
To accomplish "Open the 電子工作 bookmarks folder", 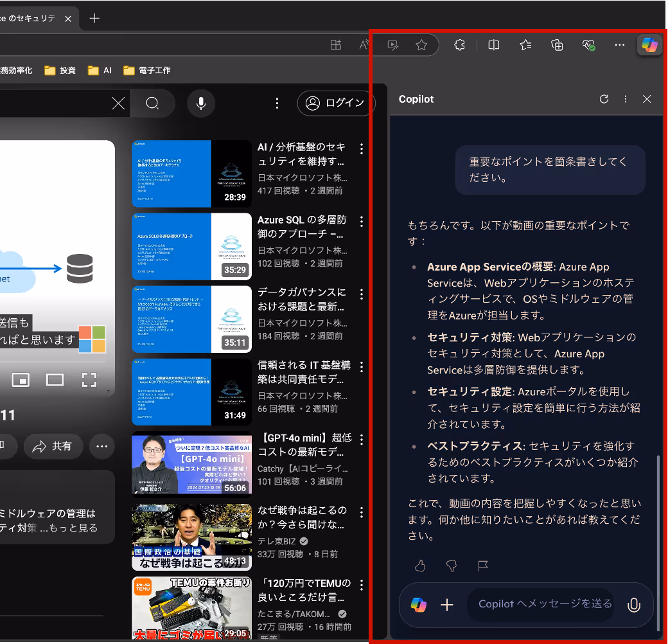I will [x=147, y=70].
